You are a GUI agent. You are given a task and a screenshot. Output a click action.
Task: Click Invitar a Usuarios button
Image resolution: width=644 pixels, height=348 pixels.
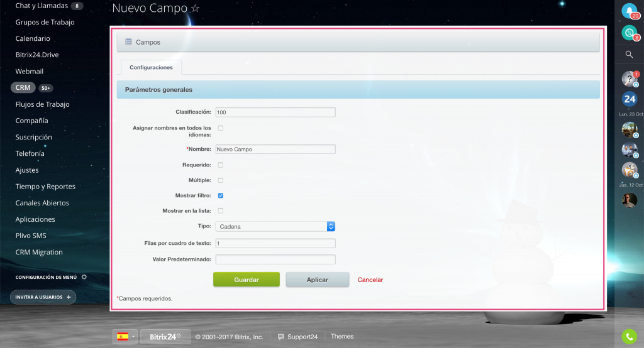(x=43, y=297)
